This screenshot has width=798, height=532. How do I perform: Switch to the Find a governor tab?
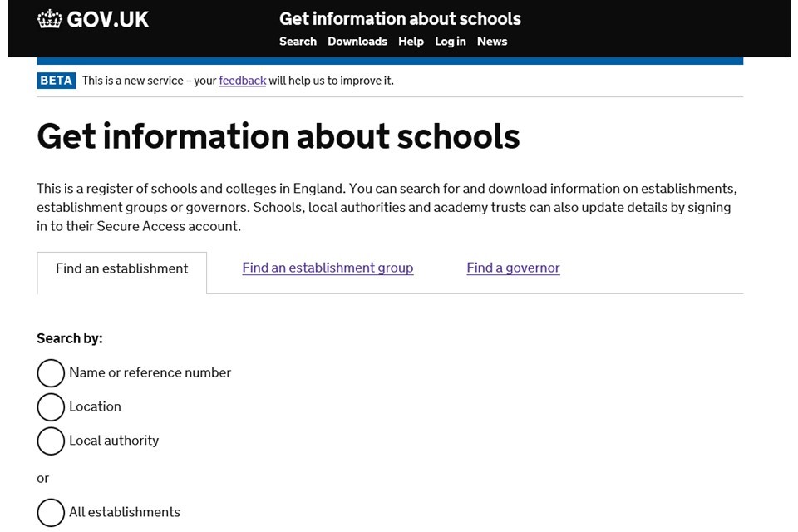coord(513,268)
